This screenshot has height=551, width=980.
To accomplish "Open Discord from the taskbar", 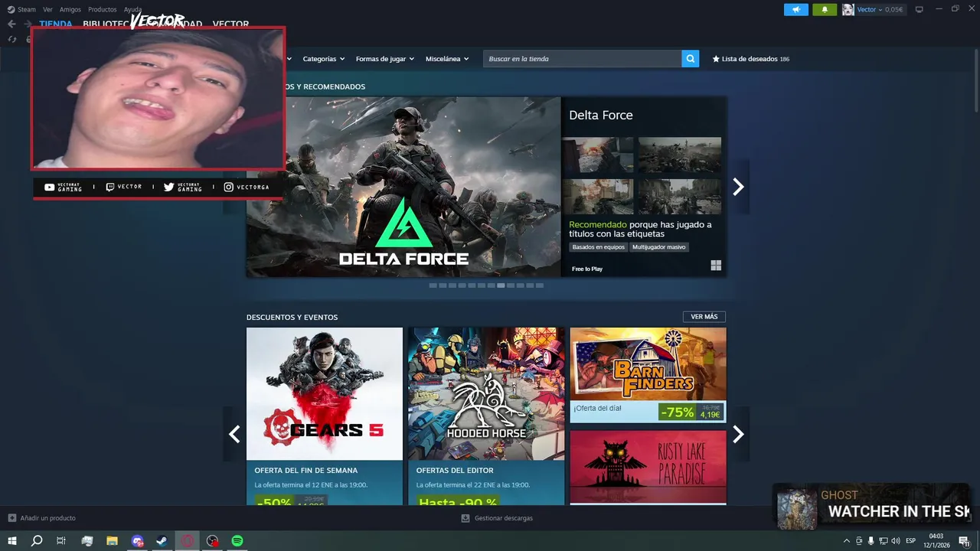I will (137, 541).
